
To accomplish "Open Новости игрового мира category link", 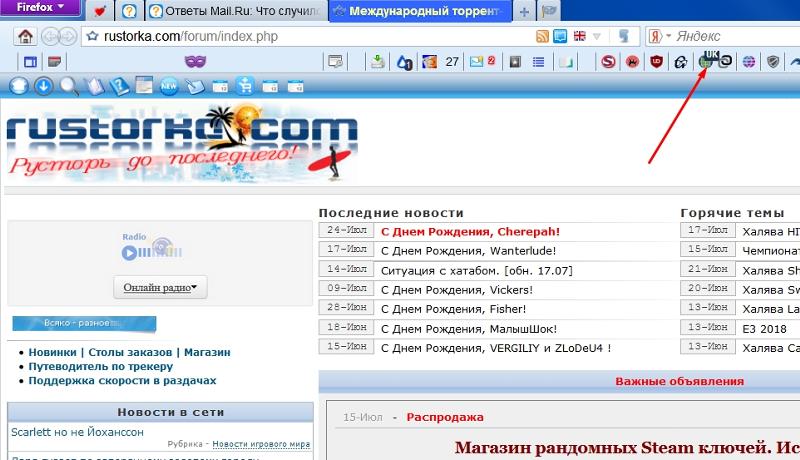I will 261,444.
